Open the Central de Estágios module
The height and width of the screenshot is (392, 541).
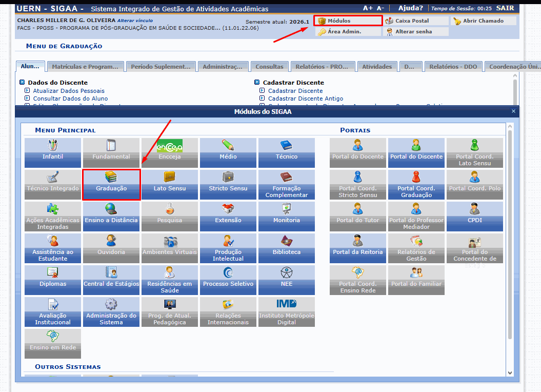[x=111, y=280]
